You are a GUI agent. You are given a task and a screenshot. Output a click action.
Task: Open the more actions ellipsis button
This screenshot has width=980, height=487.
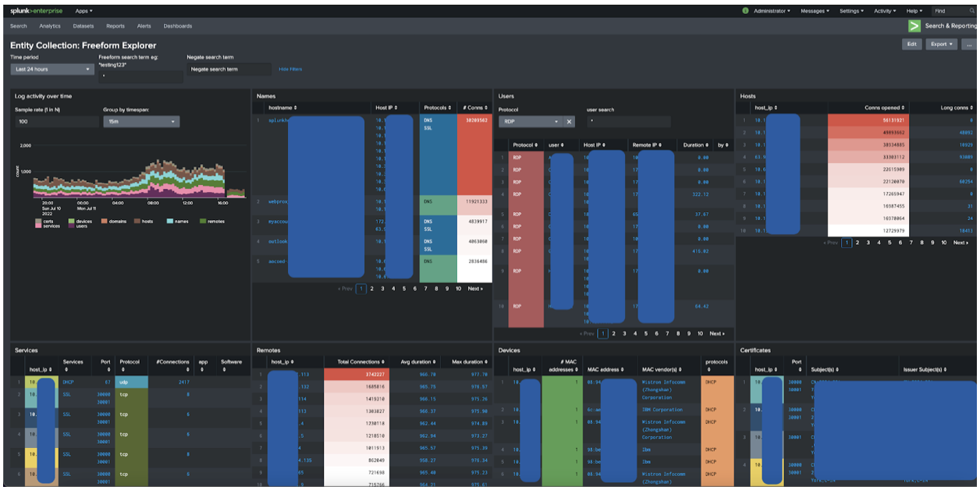(969, 44)
